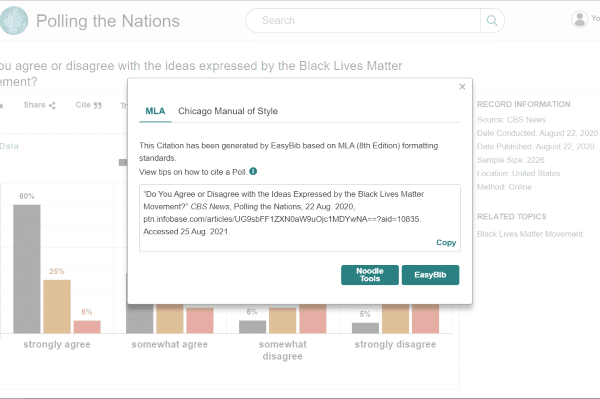Screen dimensions: 600x399
Task: Select the MLA citation text box
Action: coord(300,218)
